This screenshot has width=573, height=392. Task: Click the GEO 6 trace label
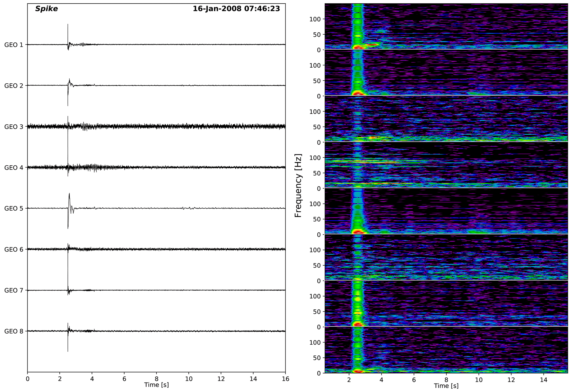coord(14,250)
